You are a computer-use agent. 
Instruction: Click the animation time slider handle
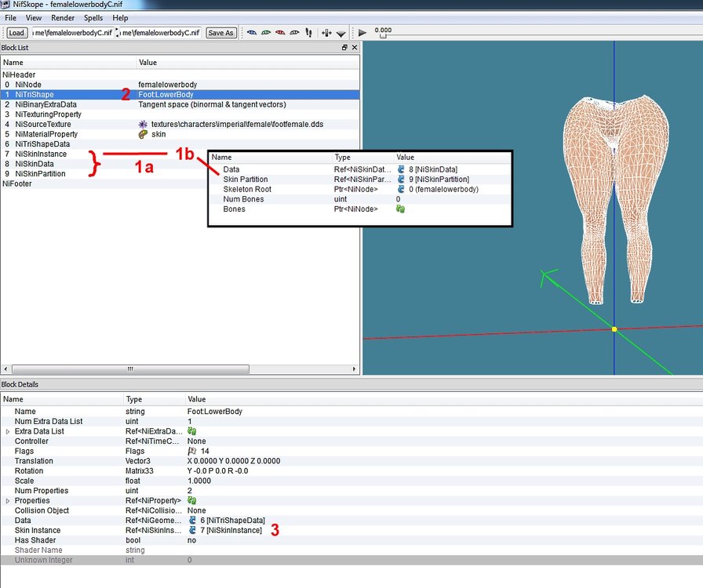pyautogui.click(x=383, y=36)
